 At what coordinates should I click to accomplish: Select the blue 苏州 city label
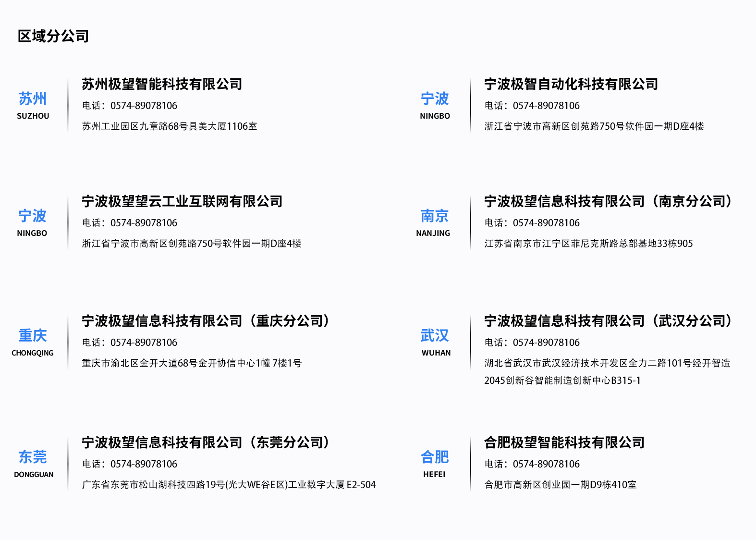(33, 99)
